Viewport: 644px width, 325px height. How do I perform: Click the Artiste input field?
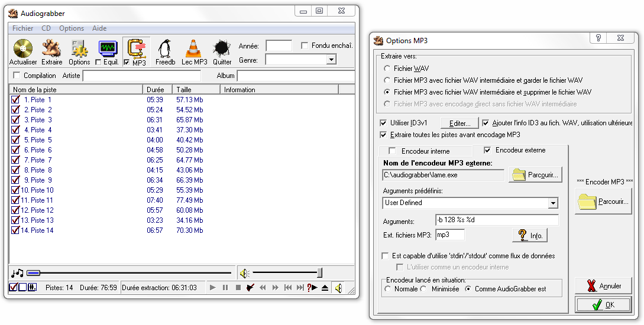pyautogui.click(x=142, y=76)
